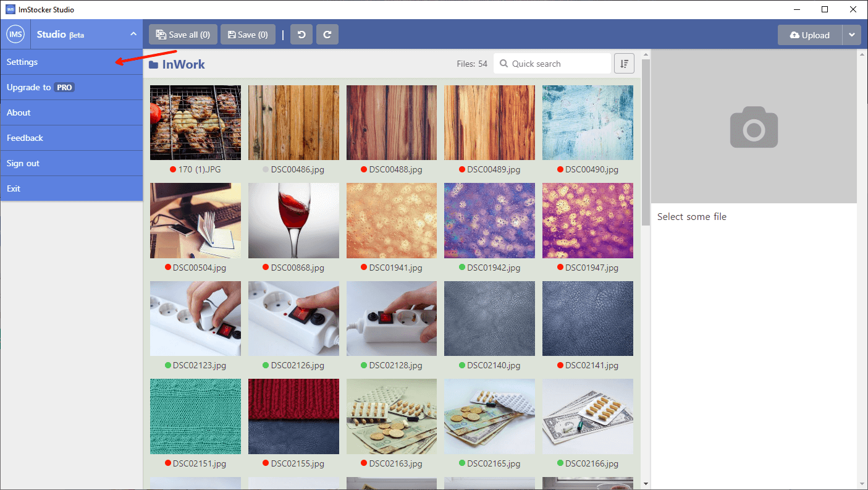Collapse the Studio menu chevron
Image resolution: width=868 pixels, height=490 pixels.
[x=133, y=35]
